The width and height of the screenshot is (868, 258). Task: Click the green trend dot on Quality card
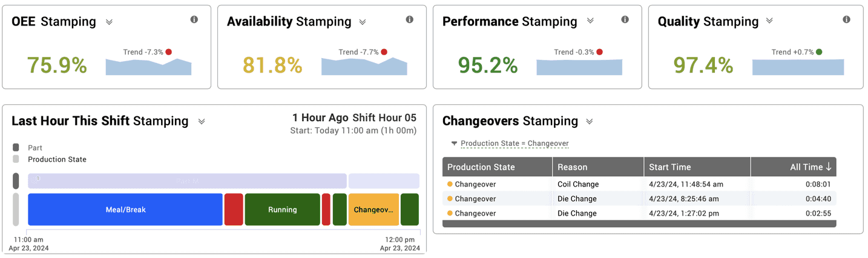(819, 52)
